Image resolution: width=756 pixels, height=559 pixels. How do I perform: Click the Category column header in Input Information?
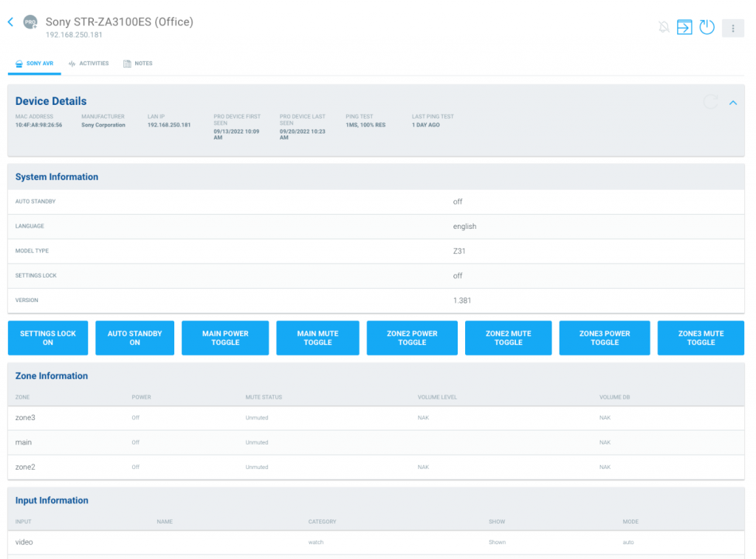tap(322, 522)
